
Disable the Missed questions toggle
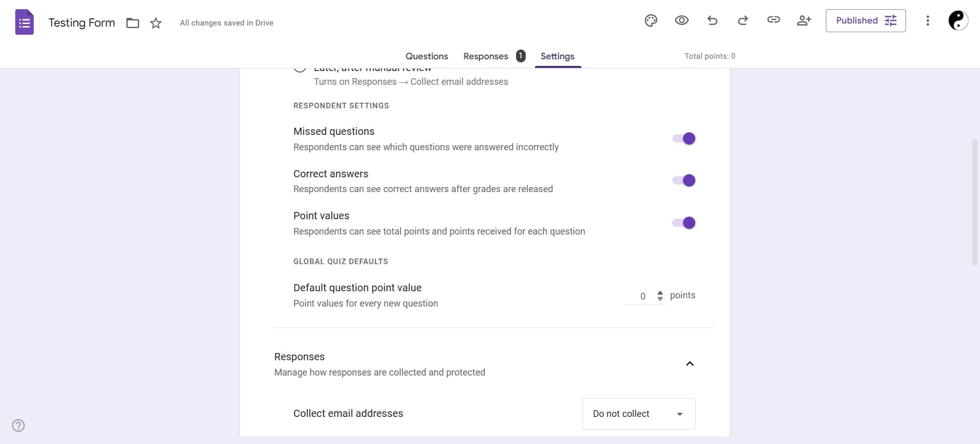[683, 138]
